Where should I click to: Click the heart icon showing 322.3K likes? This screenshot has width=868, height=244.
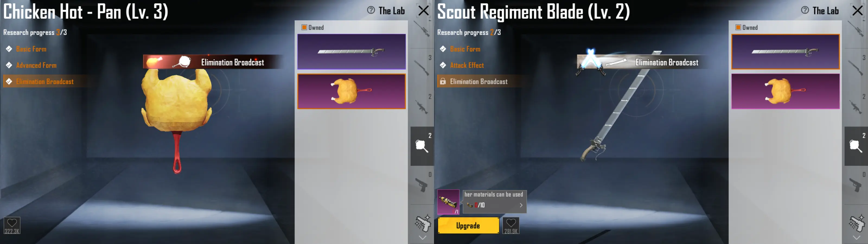click(12, 225)
